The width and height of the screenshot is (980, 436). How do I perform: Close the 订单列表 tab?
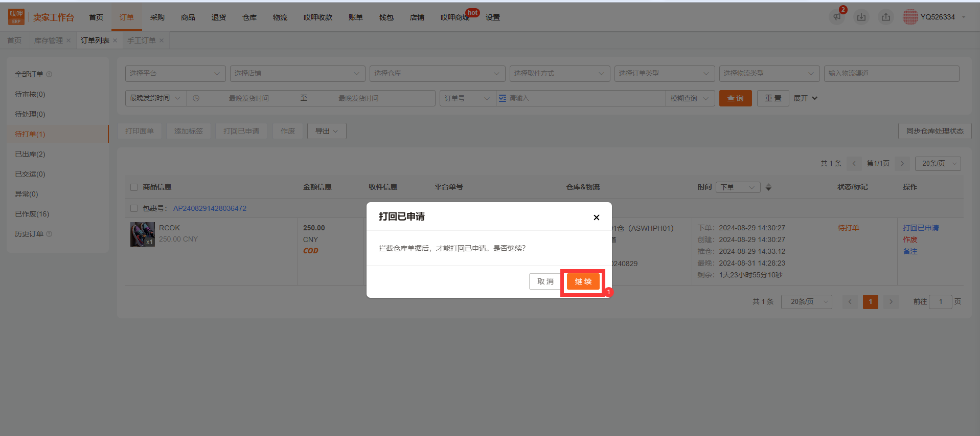pos(115,40)
